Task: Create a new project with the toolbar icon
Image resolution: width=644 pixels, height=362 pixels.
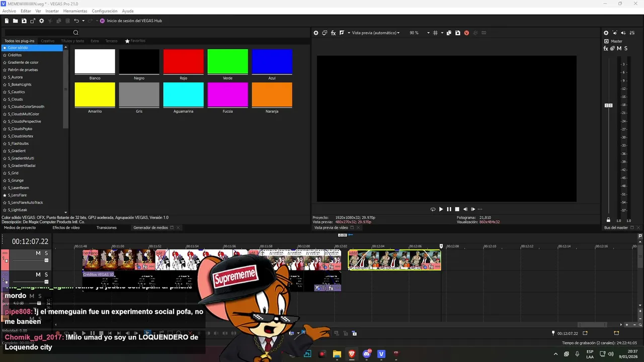Action: point(7,21)
